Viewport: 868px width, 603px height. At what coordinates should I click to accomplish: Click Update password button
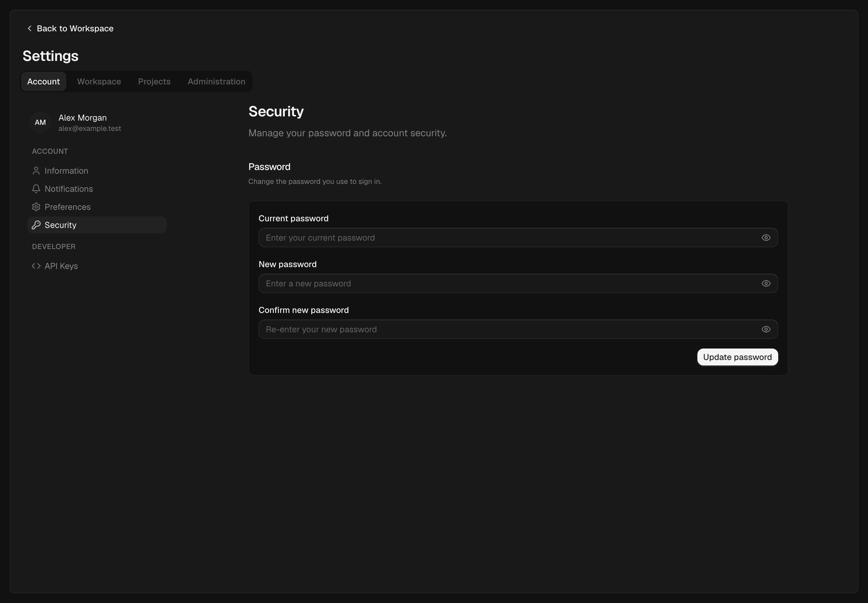[x=737, y=357]
